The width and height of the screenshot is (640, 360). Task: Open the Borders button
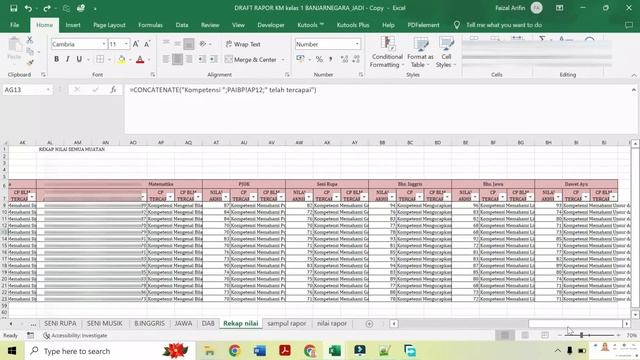pos(100,59)
